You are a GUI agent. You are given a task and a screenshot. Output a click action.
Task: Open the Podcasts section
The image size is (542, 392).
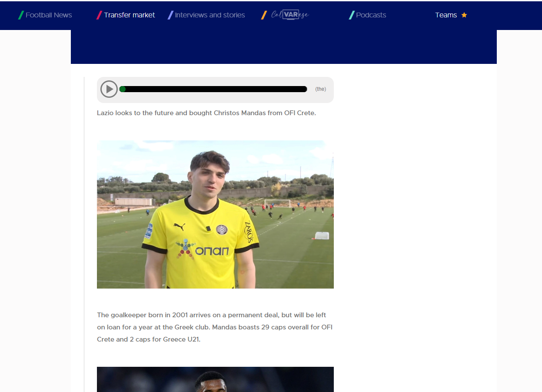tap(371, 15)
